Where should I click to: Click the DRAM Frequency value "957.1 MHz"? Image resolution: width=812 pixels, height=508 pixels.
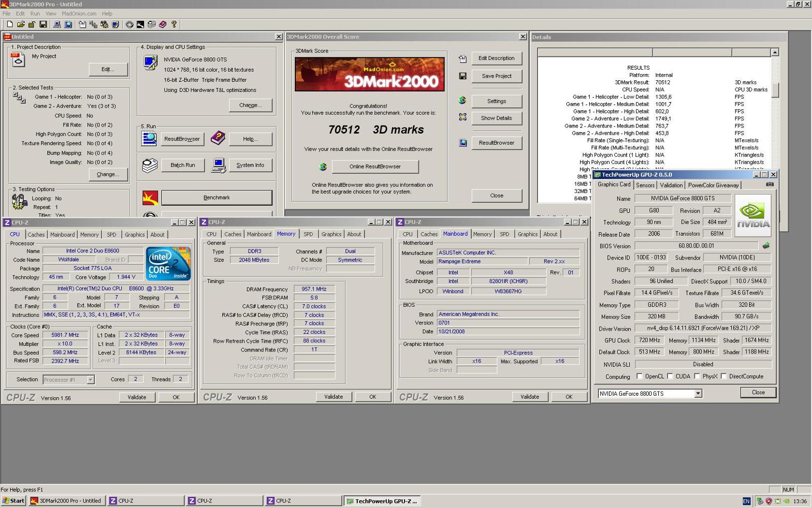[x=314, y=289]
